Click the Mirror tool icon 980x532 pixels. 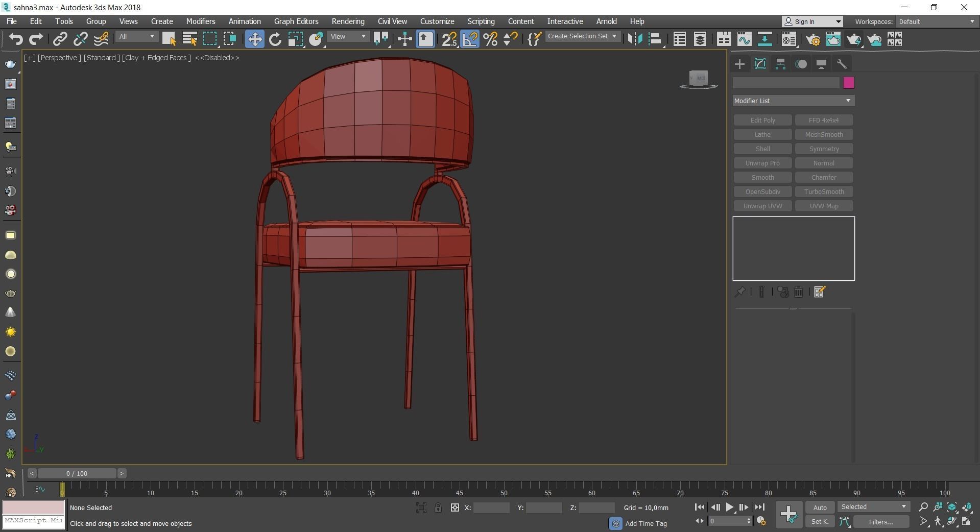point(635,39)
